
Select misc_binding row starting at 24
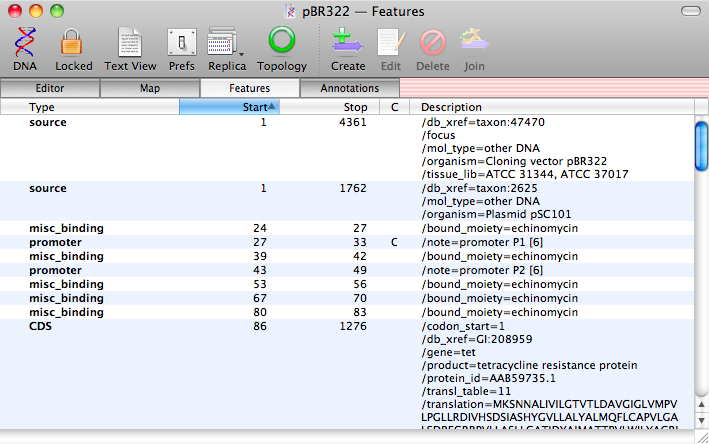click(347, 228)
